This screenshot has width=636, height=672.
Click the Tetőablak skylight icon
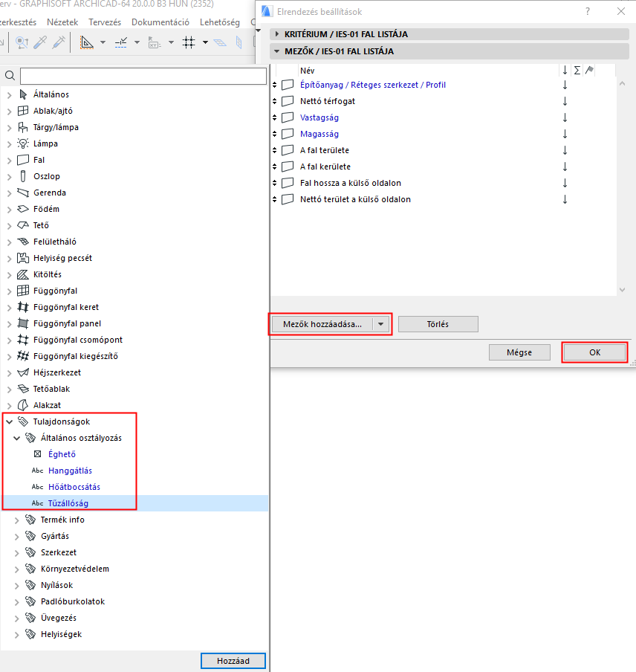(x=23, y=389)
